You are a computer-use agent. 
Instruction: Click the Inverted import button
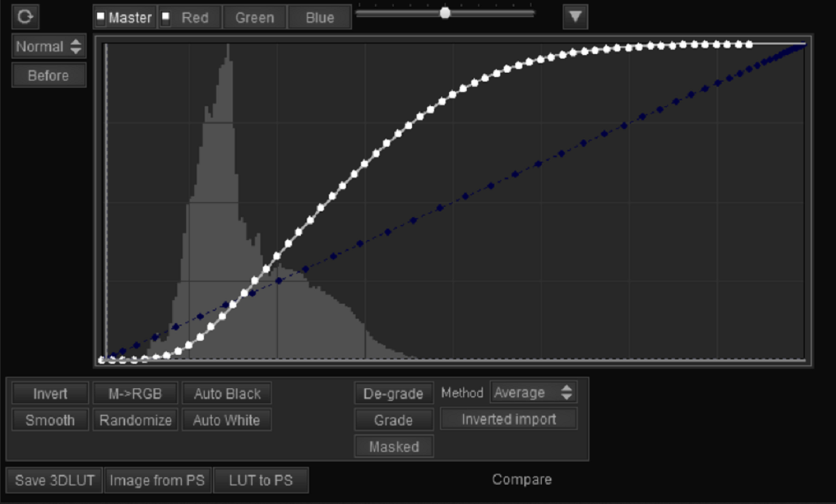click(x=509, y=419)
